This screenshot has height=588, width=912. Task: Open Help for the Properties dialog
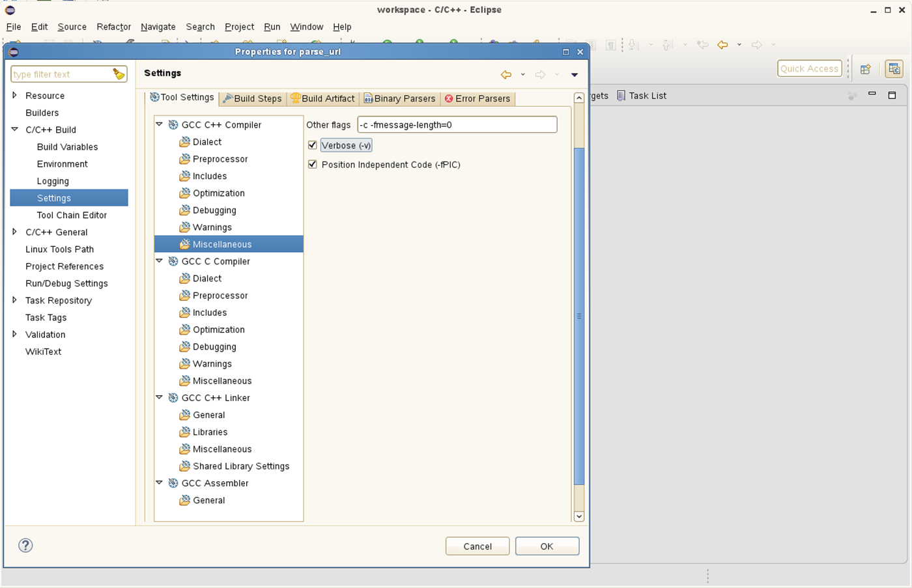point(25,546)
